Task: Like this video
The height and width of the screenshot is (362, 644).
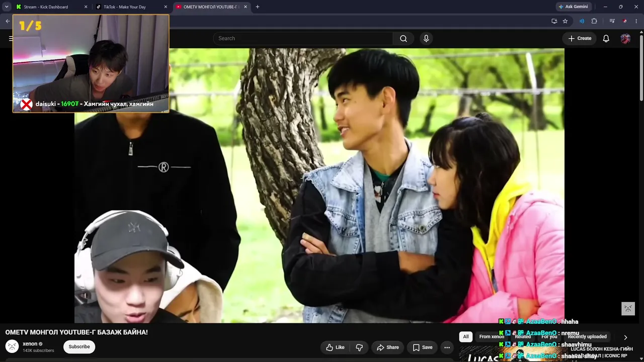Action: click(335, 347)
